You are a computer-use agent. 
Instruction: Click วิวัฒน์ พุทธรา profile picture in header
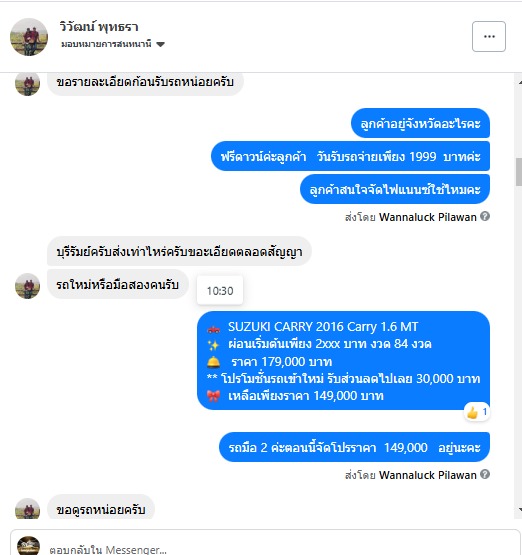[x=29, y=37]
